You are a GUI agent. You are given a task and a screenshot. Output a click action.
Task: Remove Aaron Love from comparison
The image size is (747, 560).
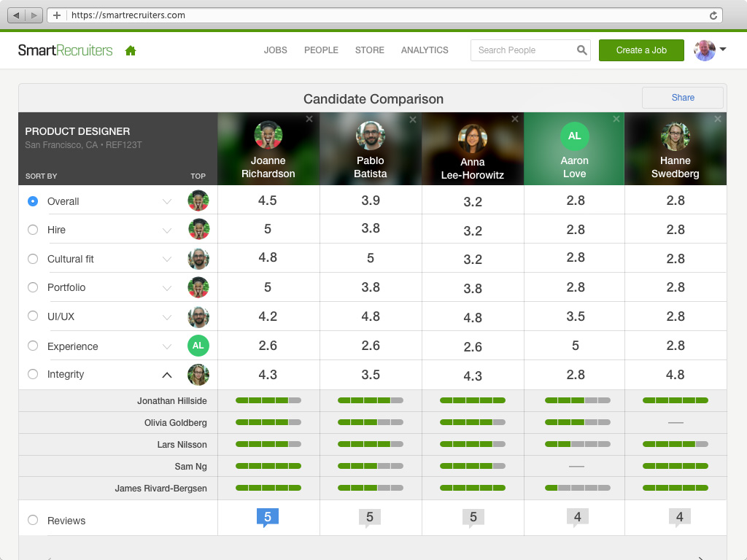click(616, 119)
